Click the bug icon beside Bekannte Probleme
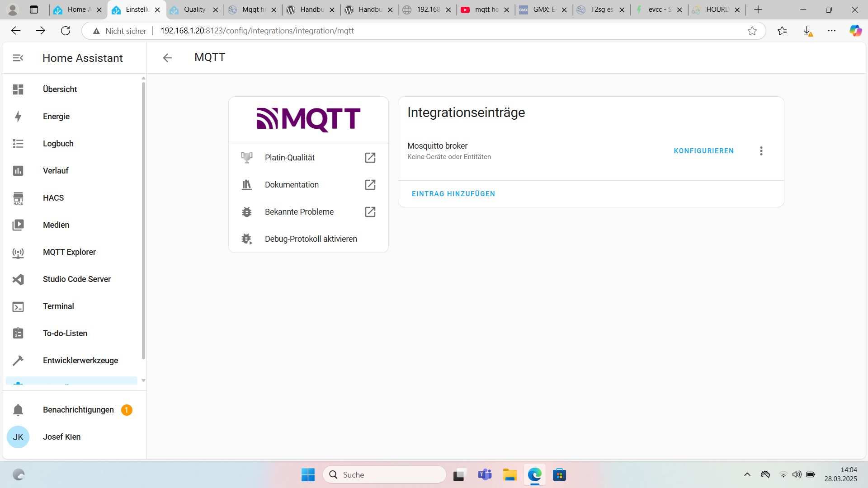 [x=247, y=212]
